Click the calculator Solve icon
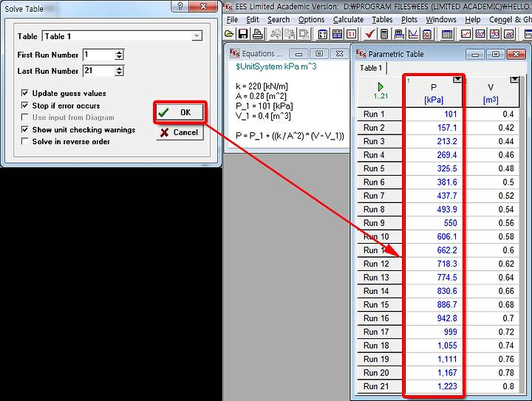 (384, 34)
